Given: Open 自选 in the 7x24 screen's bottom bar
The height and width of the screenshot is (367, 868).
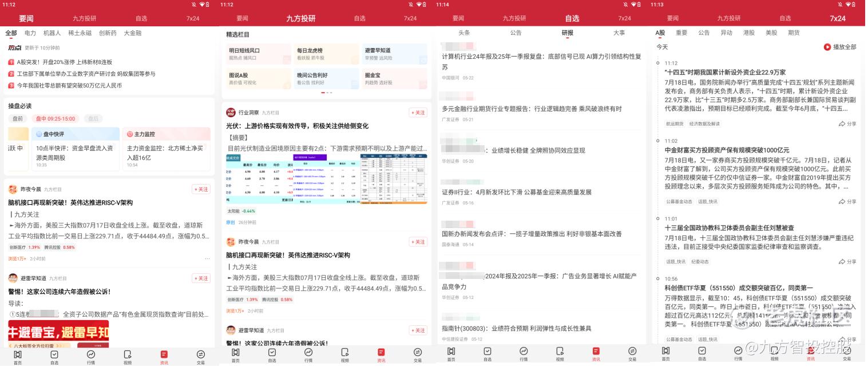Looking at the screenshot, I should 702,355.
